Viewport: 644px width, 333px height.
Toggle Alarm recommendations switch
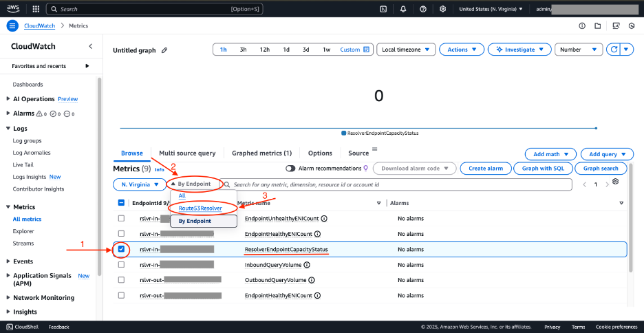[x=290, y=169]
